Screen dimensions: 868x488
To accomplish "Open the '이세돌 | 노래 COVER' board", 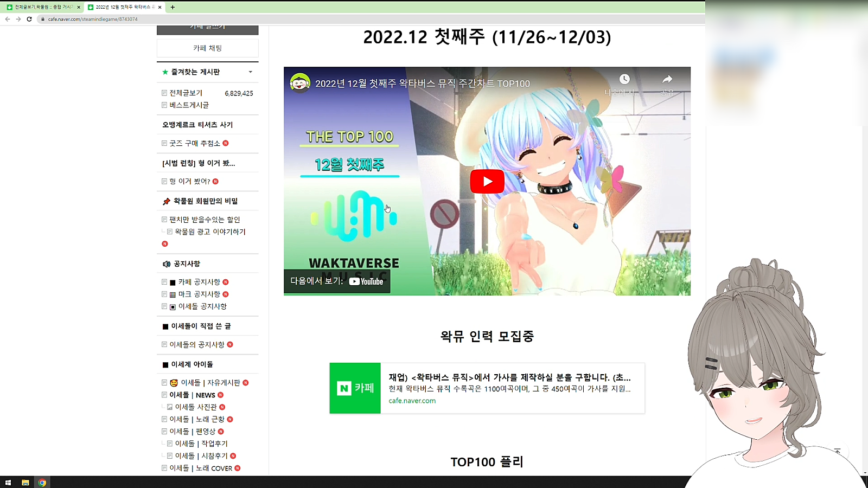I will [201, 468].
